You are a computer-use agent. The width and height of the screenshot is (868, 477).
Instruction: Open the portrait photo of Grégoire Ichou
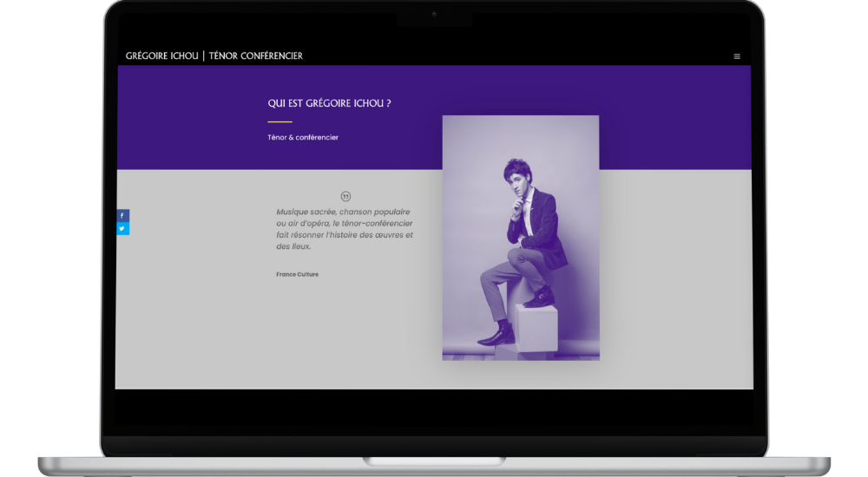point(521,238)
